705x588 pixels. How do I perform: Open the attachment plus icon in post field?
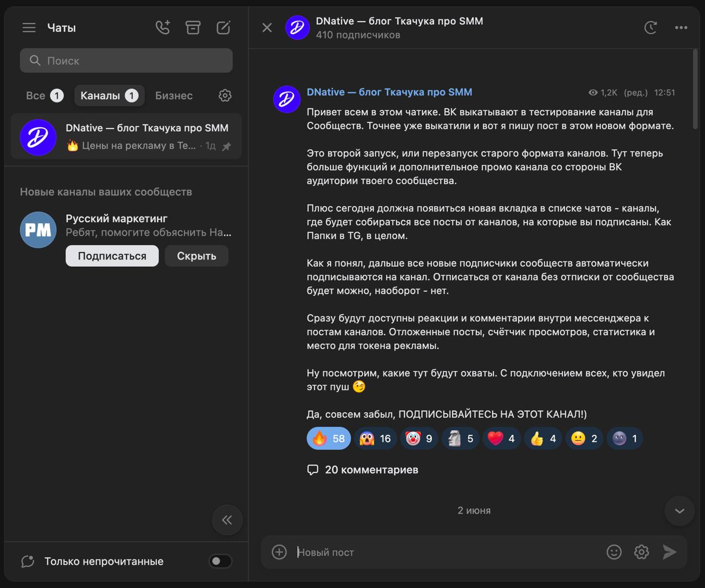point(279,552)
